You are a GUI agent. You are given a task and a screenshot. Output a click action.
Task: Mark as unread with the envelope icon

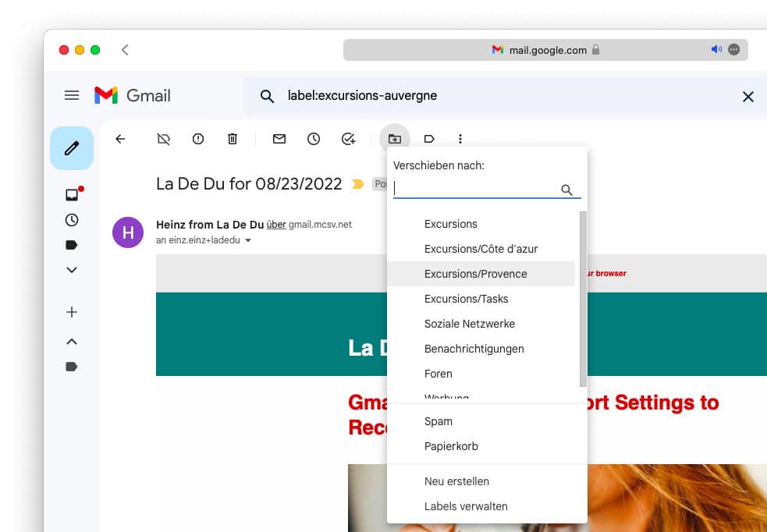[x=279, y=139]
